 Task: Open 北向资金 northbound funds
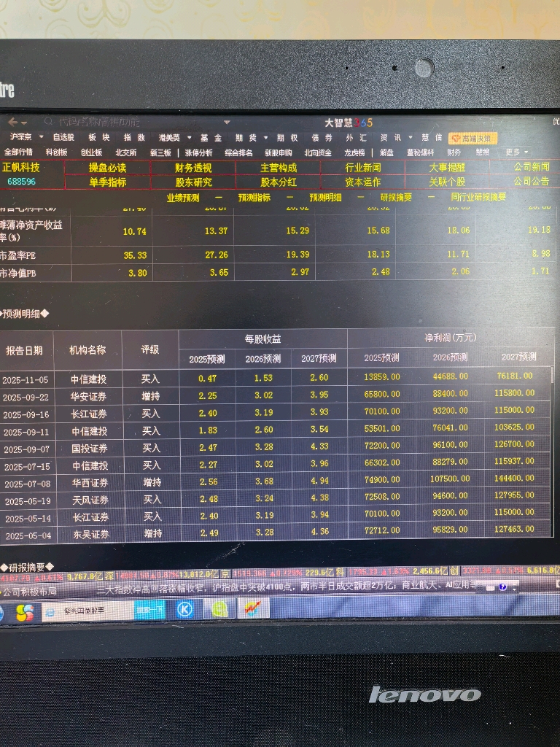coord(318,152)
